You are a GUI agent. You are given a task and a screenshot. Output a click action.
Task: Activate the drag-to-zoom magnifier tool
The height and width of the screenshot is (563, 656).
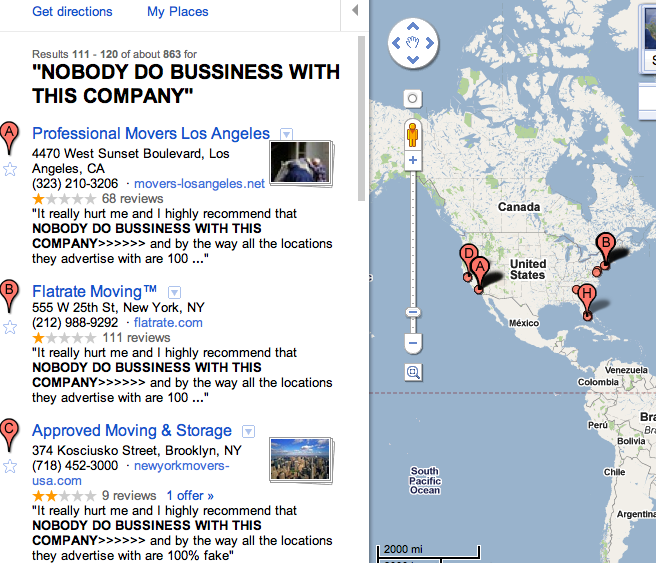click(x=413, y=372)
